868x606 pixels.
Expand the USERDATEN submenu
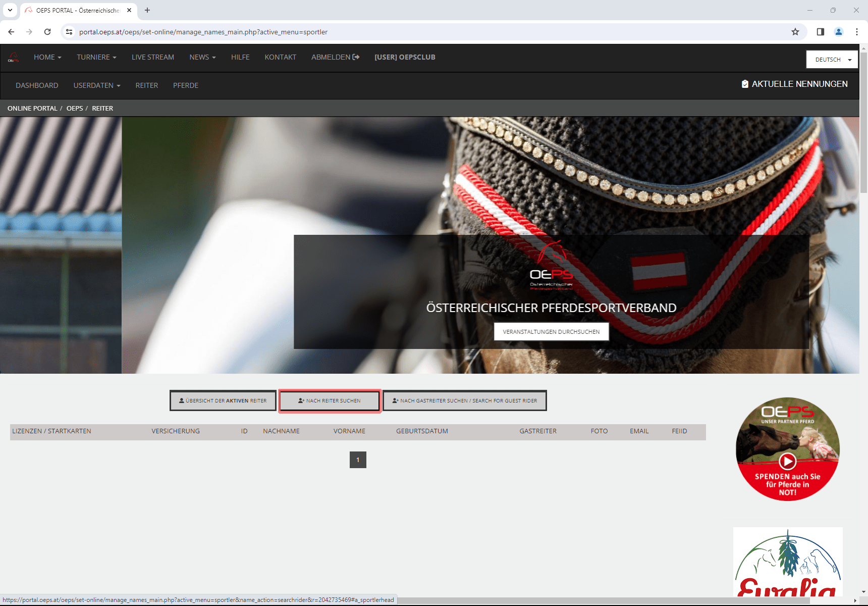(x=97, y=85)
